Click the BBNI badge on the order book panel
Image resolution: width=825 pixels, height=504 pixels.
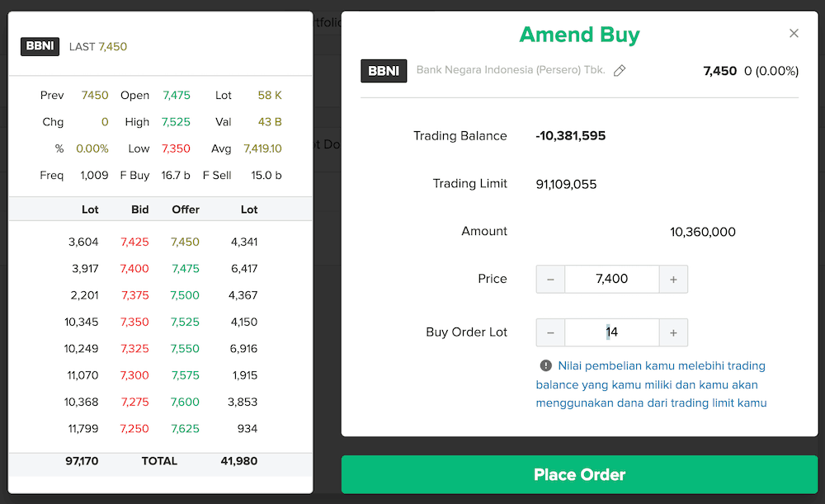point(40,46)
